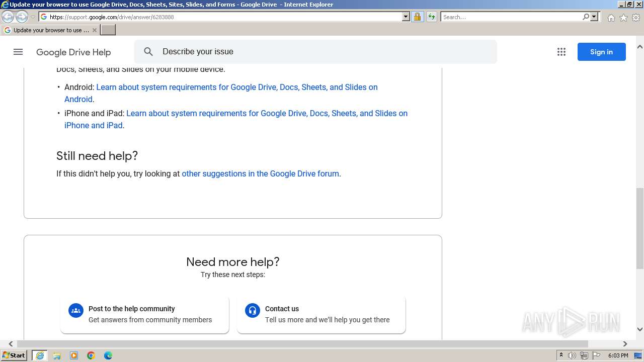Select the Contact us card
Image resolution: width=644 pixels, height=362 pixels.
(x=321, y=314)
